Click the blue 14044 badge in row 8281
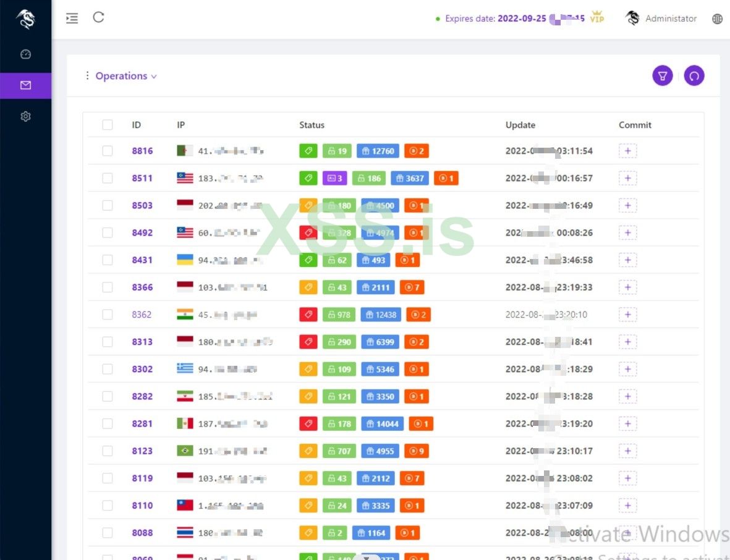The width and height of the screenshot is (730, 560). [x=383, y=423]
